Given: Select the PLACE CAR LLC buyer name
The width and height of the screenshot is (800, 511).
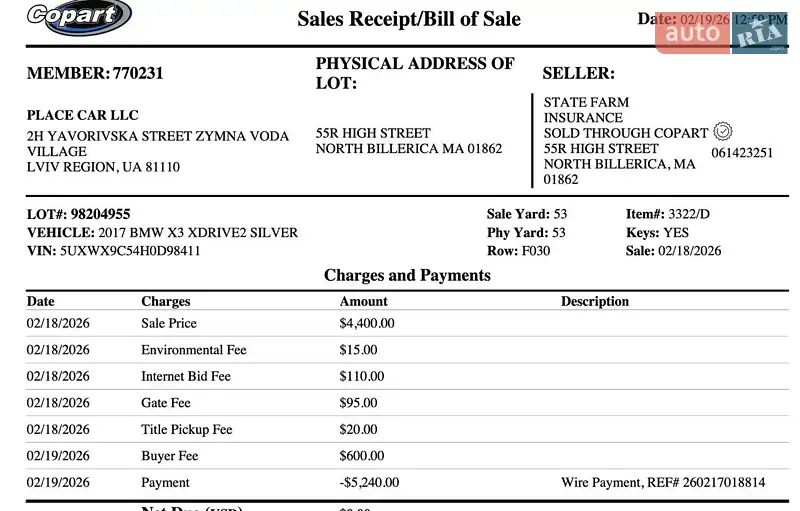Looking at the screenshot, I should coord(83,115).
